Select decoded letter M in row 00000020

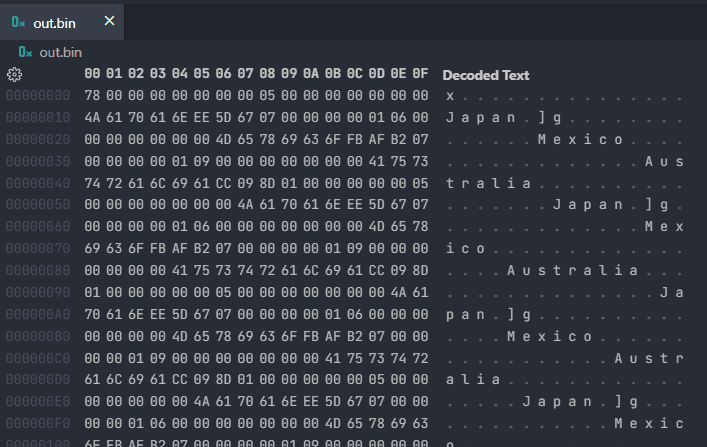542,140
